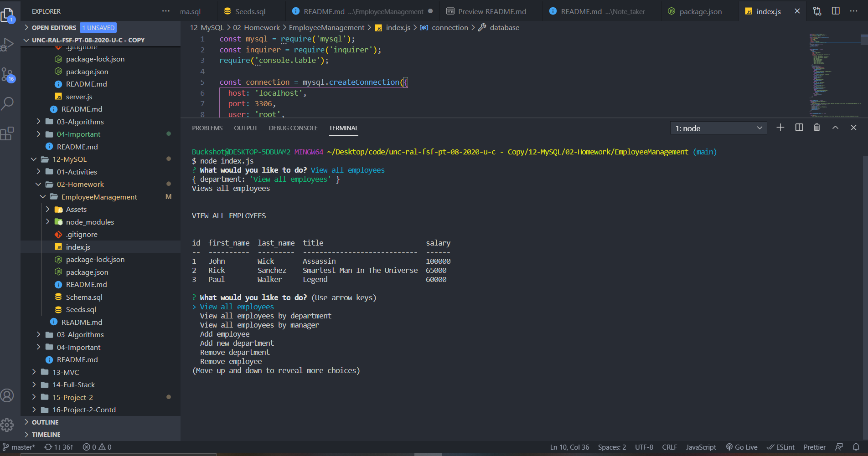The height and width of the screenshot is (456, 868).
Task: Kill terminal with trash icon
Action: [817, 128]
